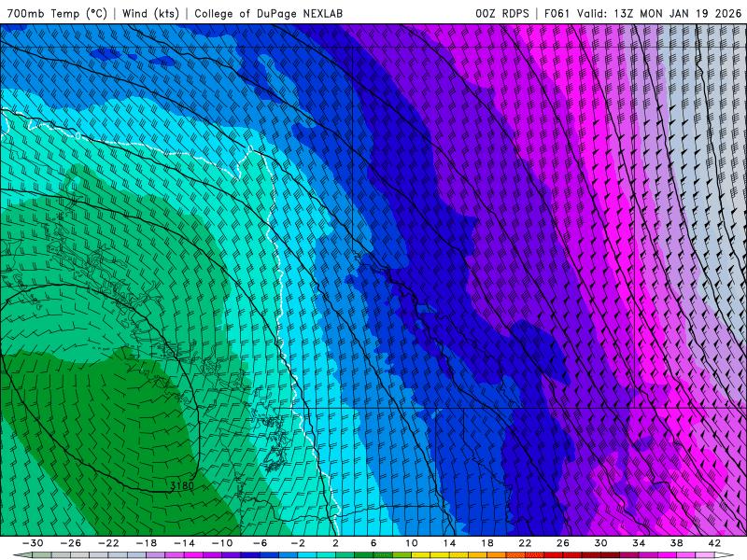Click the "22" color scale value
Image resolution: width=747 pixels, height=560 pixels.
[525, 543]
